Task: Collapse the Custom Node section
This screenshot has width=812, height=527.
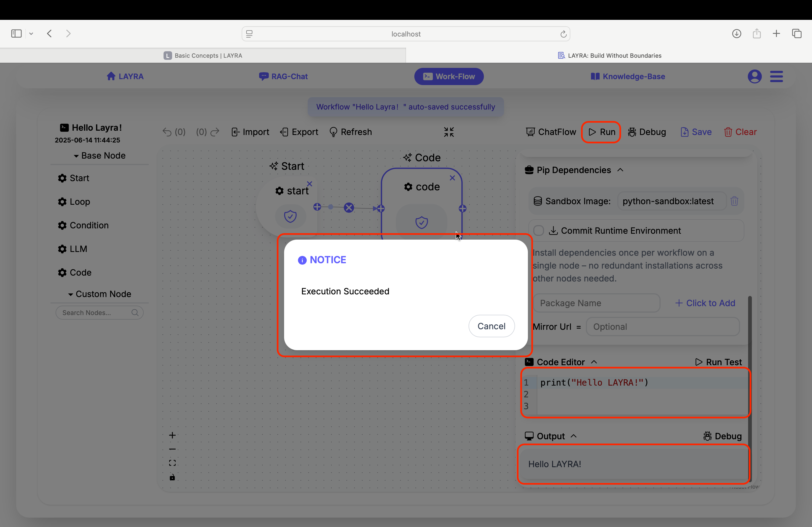Action: pyautogui.click(x=100, y=294)
